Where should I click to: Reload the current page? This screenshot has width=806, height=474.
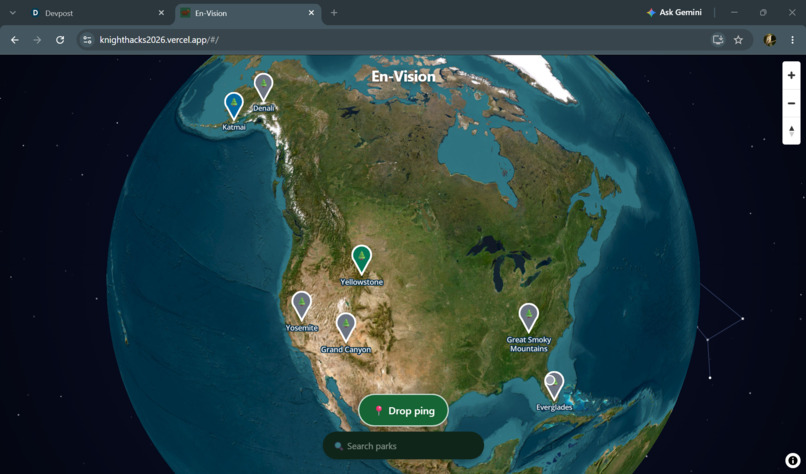[60, 40]
